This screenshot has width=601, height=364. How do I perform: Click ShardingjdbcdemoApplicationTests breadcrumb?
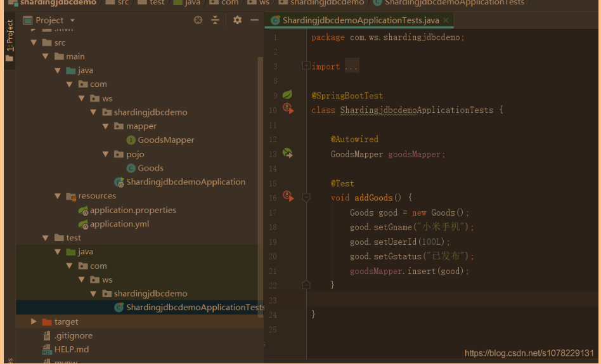coord(454,3)
